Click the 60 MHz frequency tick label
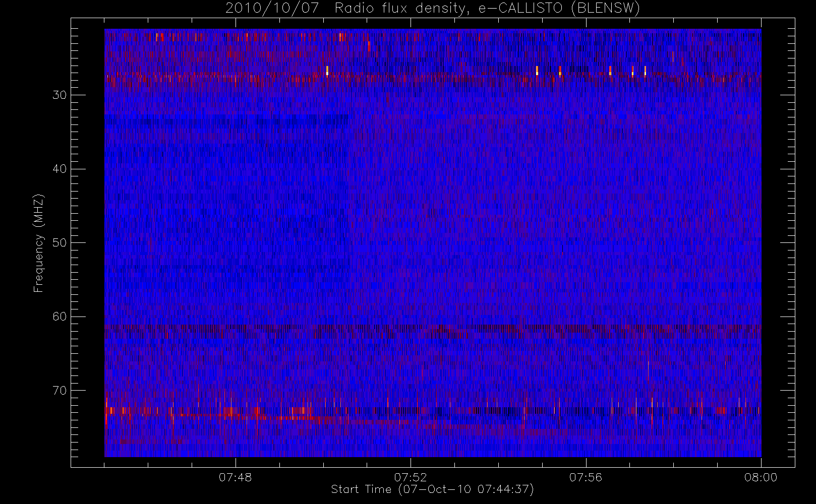Viewport: 816px width, 504px height. click(x=60, y=317)
